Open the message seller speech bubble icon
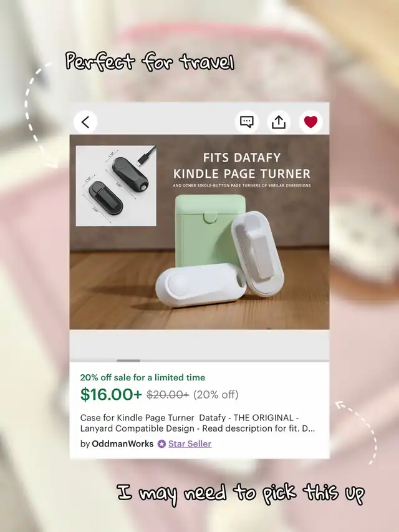The image size is (399, 532). click(247, 122)
